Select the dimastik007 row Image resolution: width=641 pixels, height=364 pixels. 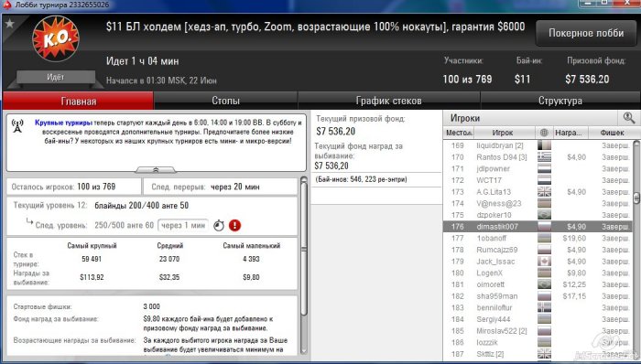538,227
